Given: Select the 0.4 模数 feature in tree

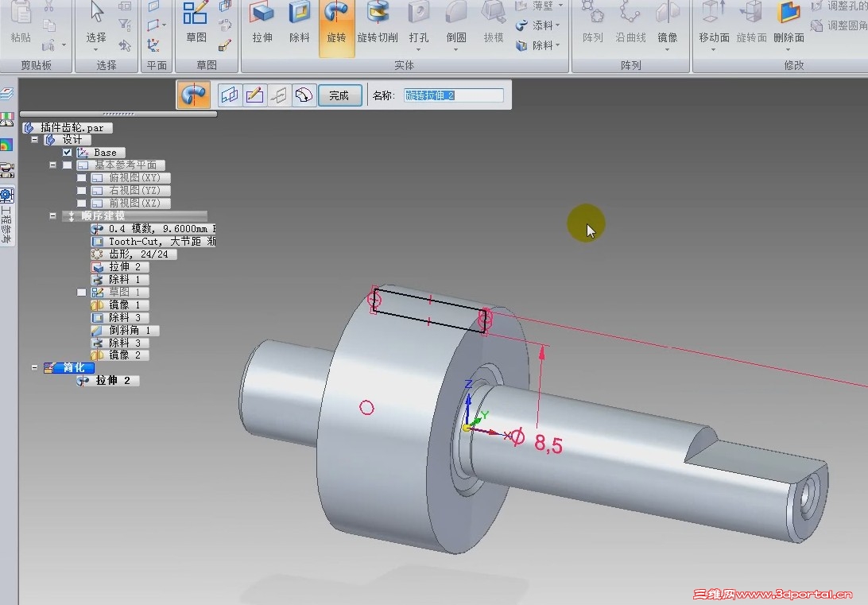Looking at the screenshot, I should pos(153,229).
